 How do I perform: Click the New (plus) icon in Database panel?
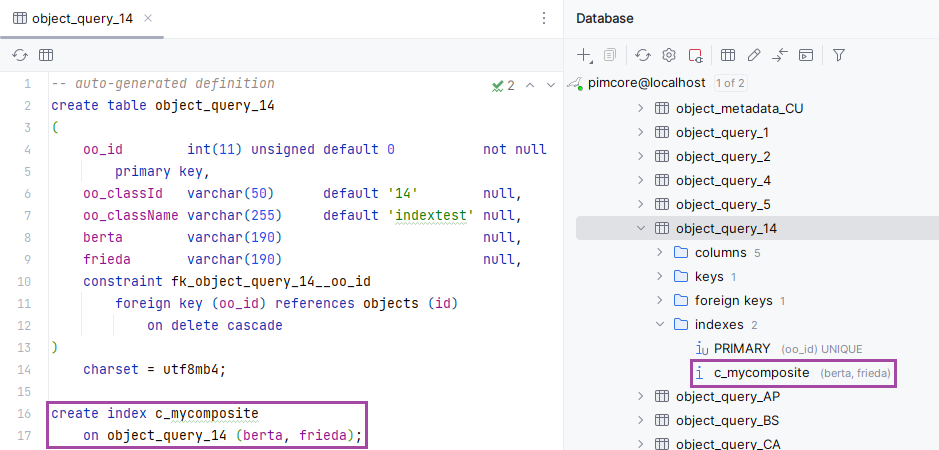[583, 55]
